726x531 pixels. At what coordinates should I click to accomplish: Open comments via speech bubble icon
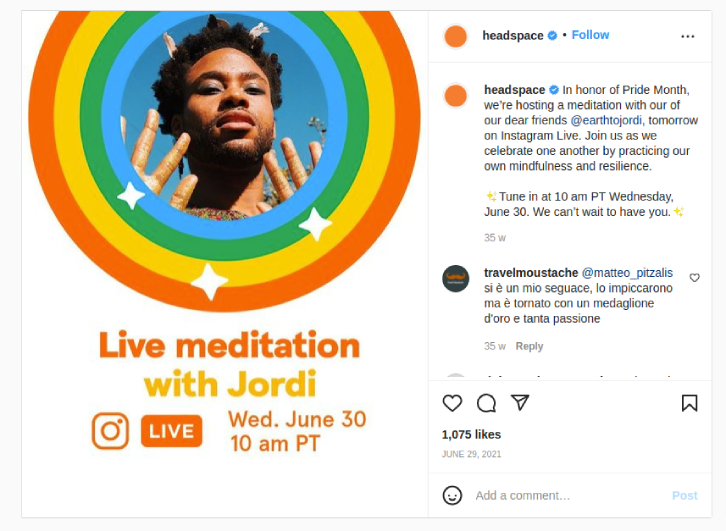(486, 403)
